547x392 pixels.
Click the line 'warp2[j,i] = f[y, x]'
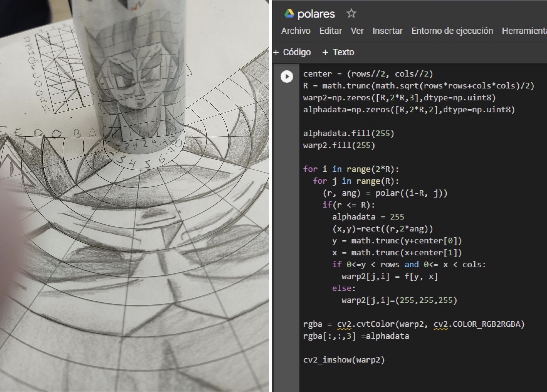click(x=390, y=277)
